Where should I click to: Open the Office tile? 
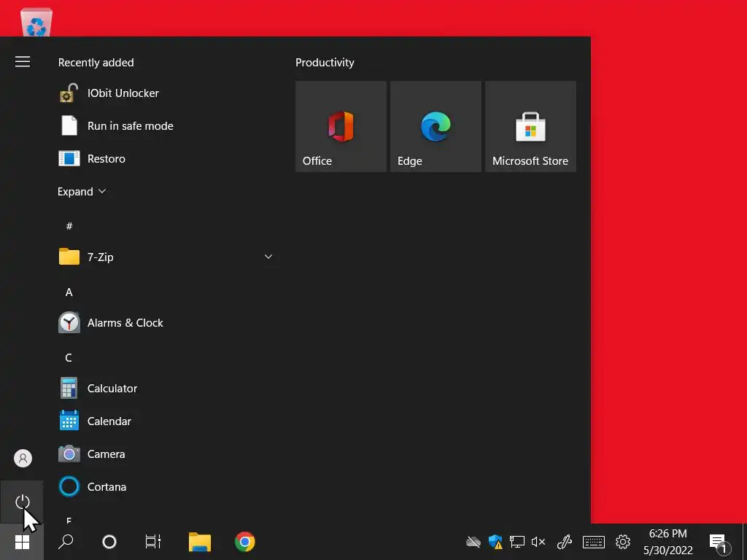[341, 126]
